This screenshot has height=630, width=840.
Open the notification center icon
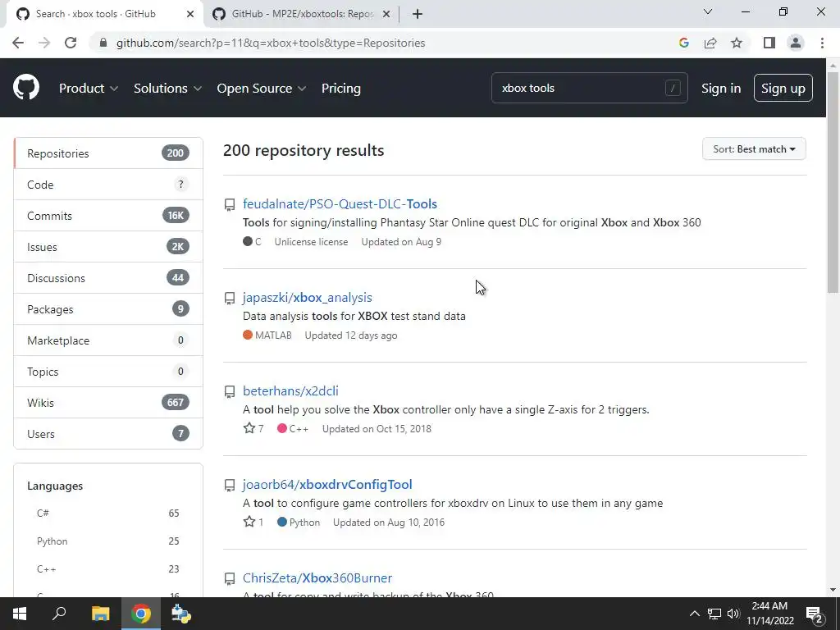click(x=815, y=614)
